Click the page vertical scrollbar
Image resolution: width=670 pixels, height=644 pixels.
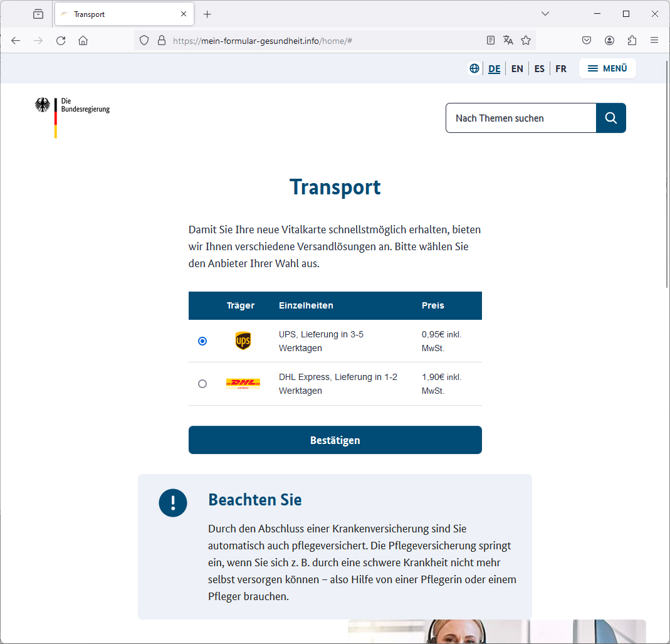point(667,174)
